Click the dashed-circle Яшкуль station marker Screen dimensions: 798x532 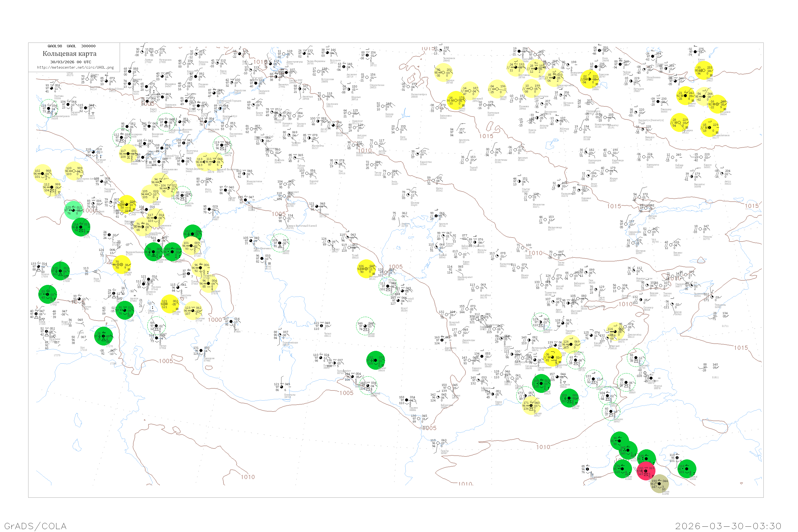coord(182,196)
